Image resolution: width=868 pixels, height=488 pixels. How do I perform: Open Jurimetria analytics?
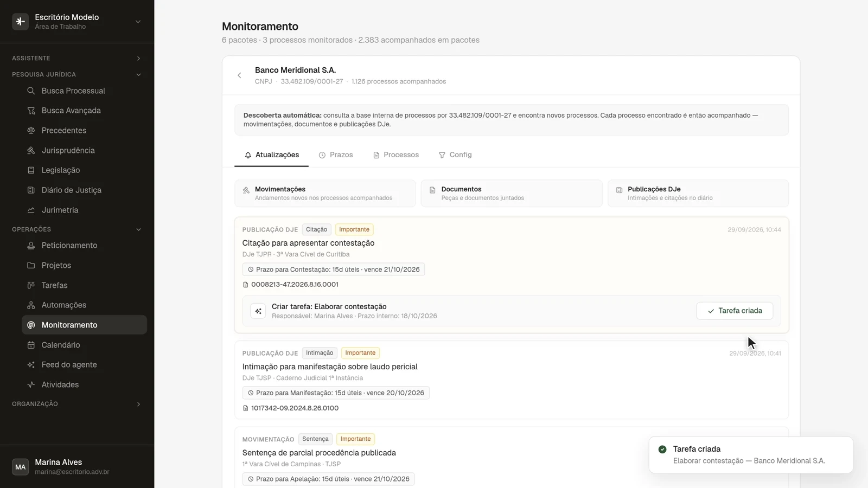click(84, 210)
